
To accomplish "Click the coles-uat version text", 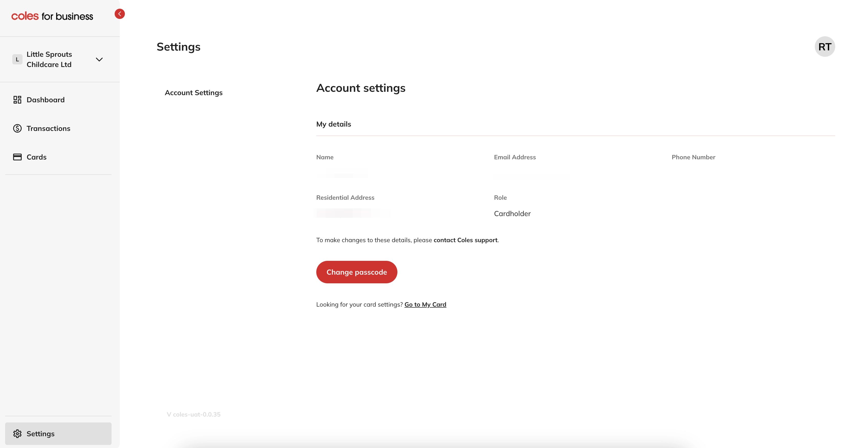I will point(194,414).
